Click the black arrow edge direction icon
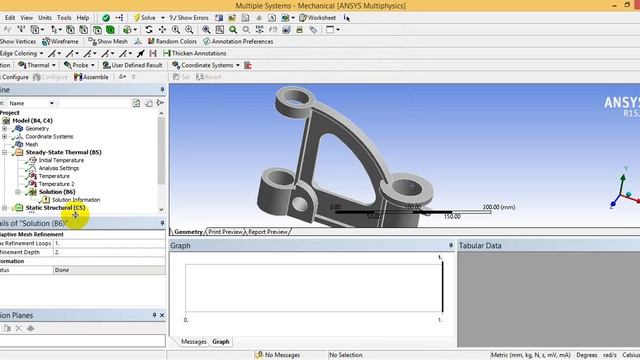This screenshot has height=360, width=640. (141, 53)
